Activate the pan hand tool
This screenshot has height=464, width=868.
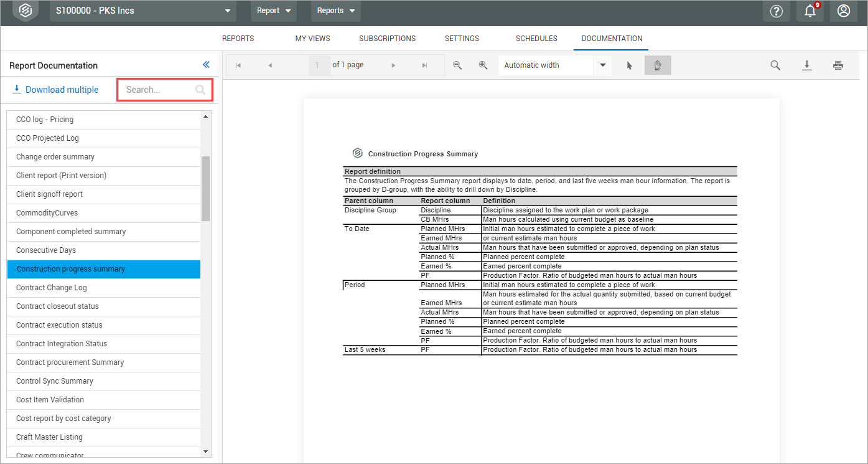tap(658, 65)
